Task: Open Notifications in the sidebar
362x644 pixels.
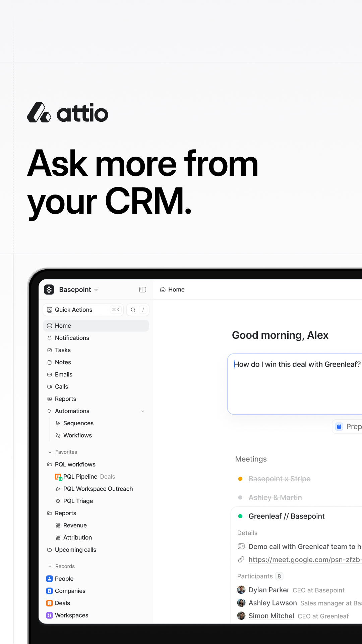Action: (96, 338)
